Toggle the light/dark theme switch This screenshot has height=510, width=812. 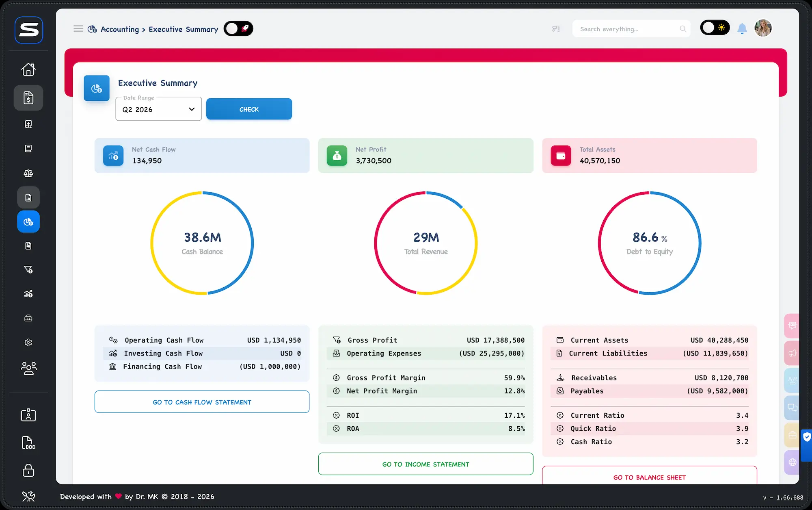[715, 28]
